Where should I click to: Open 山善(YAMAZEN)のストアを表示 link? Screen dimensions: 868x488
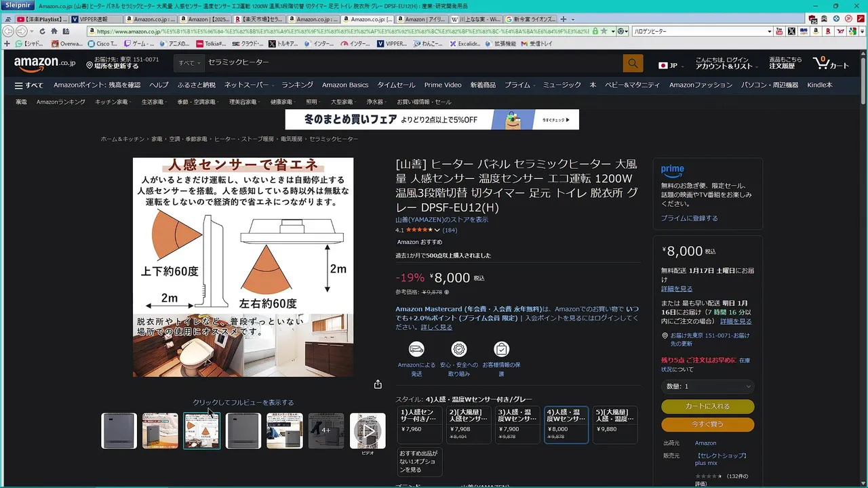441,220
